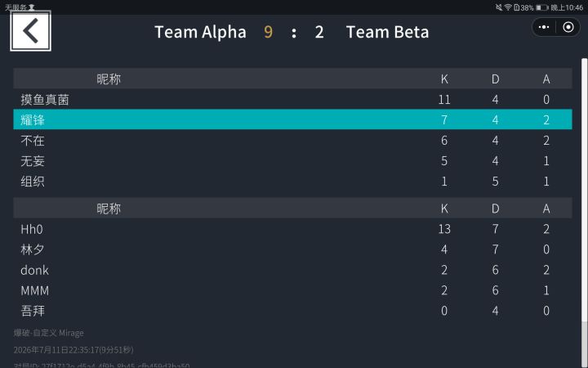Viewport: 588px width, 368px height.
Task: Select player 林夕 row
Action: click(292, 249)
